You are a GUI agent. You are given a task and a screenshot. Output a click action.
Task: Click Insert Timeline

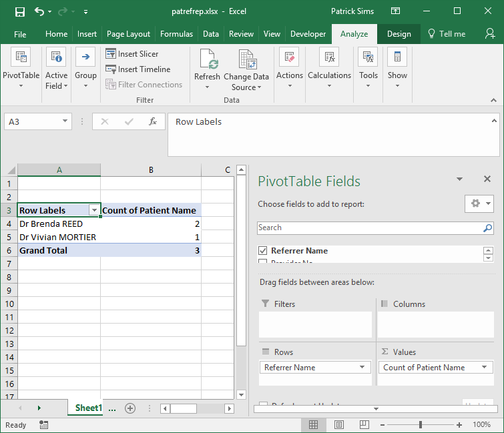pos(138,69)
